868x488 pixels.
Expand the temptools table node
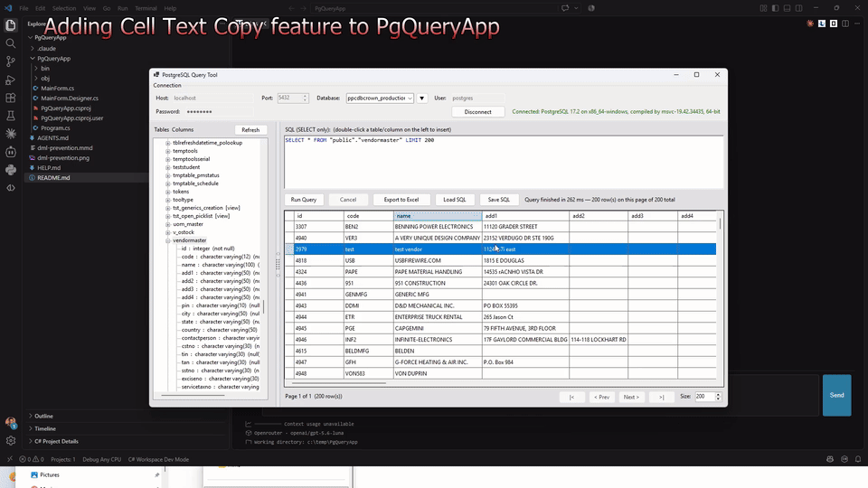pos(168,151)
